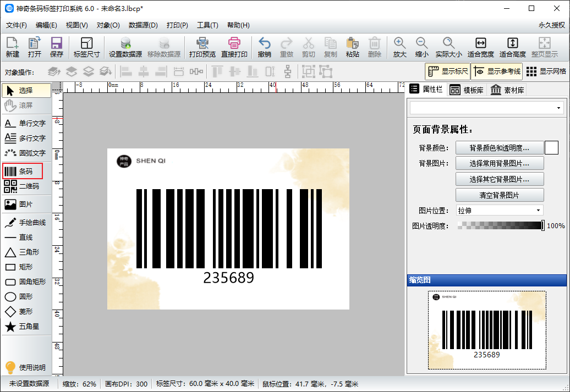The image size is (570, 392).
Task: Choose the 单行文字 text tool
Action: tap(26, 123)
